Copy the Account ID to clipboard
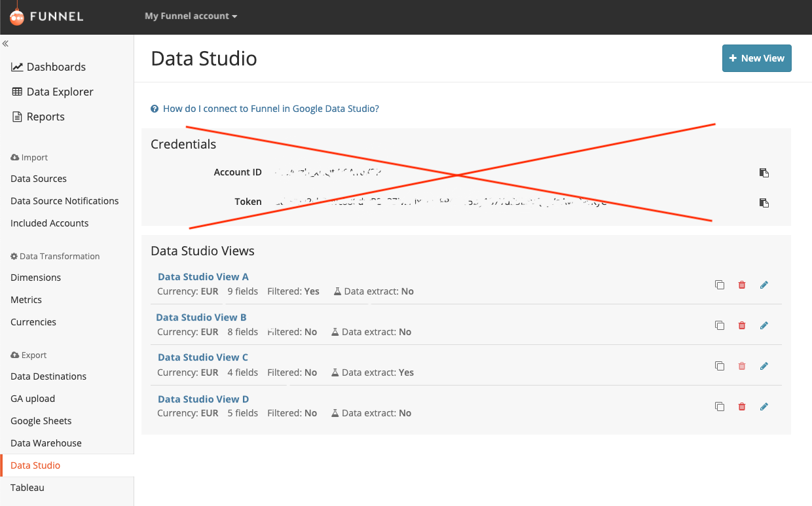 click(x=764, y=173)
